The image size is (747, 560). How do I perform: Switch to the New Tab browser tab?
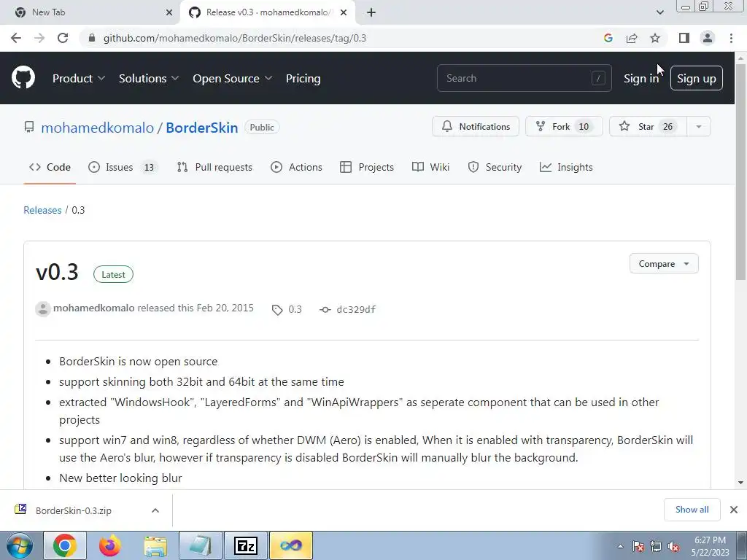(90, 12)
